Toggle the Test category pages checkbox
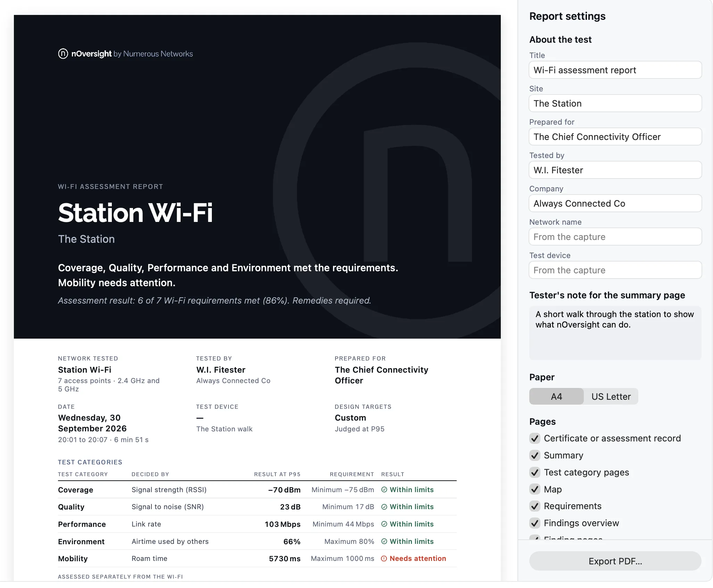The width and height of the screenshot is (713, 588). pyautogui.click(x=535, y=472)
